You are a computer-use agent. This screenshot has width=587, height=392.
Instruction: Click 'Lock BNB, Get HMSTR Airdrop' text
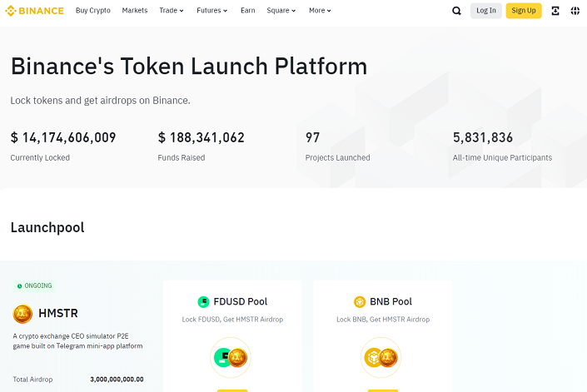click(383, 320)
